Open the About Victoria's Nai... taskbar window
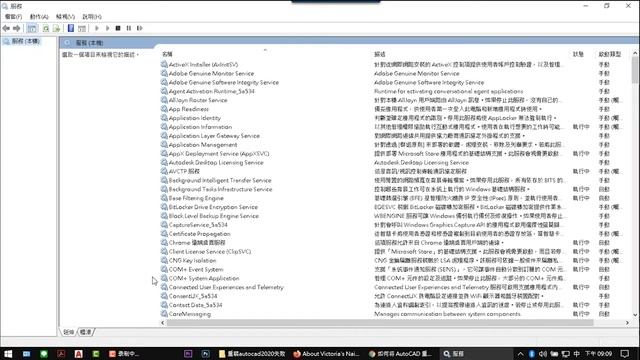This screenshot has width=640, height=360. coord(327,353)
